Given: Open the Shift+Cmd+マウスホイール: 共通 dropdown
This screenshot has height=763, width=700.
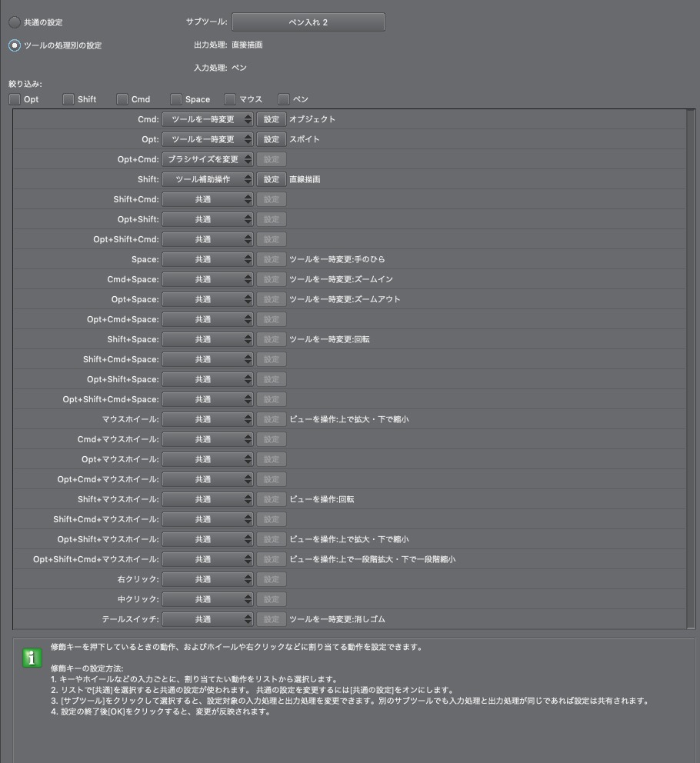Looking at the screenshot, I should (x=208, y=519).
